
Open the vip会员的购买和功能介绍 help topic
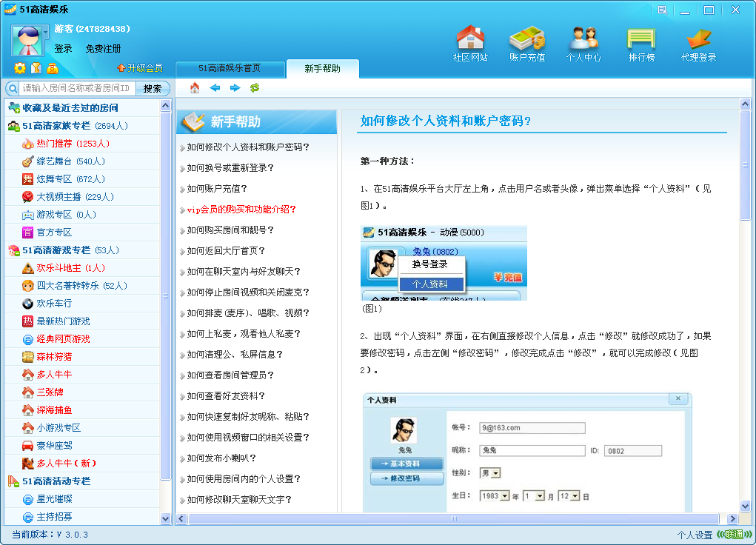tap(241, 210)
